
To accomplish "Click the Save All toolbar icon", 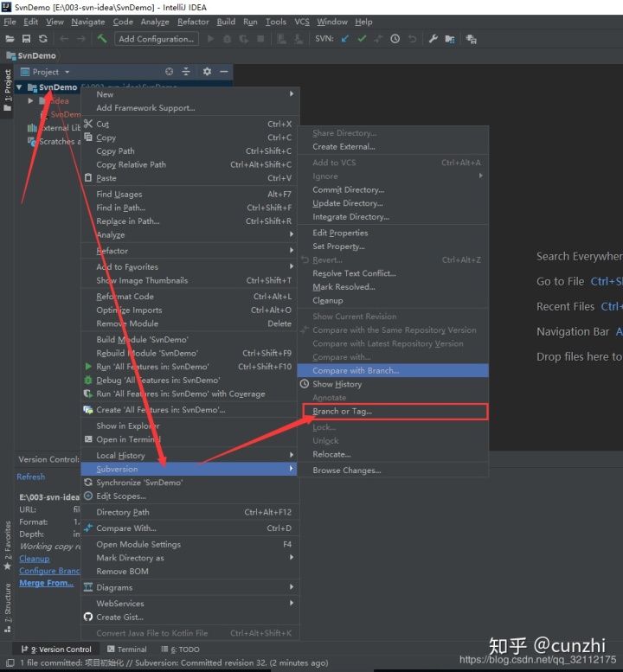I will click(26, 39).
